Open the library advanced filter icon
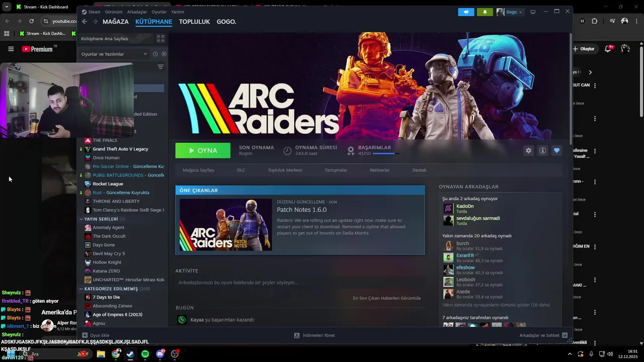This screenshot has height=362, width=644. coord(160,67)
